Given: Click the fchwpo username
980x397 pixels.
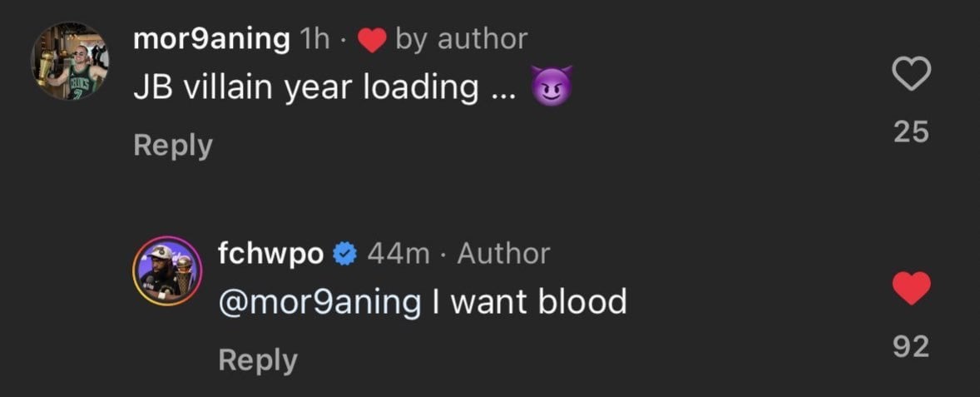Looking at the screenshot, I should tap(270, 253).
